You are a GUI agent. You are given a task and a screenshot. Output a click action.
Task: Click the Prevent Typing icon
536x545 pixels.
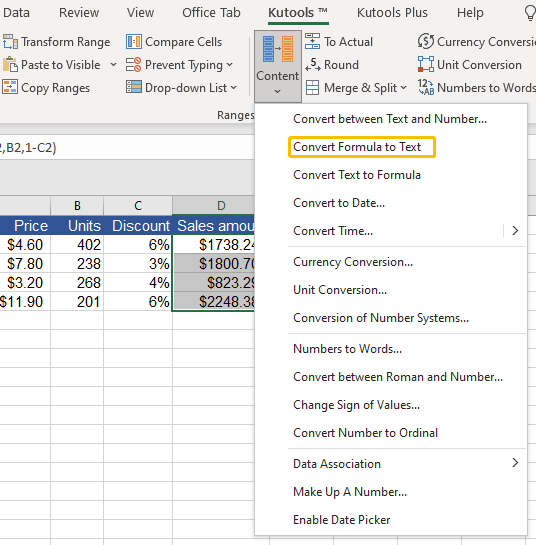(x=134, y=65)
